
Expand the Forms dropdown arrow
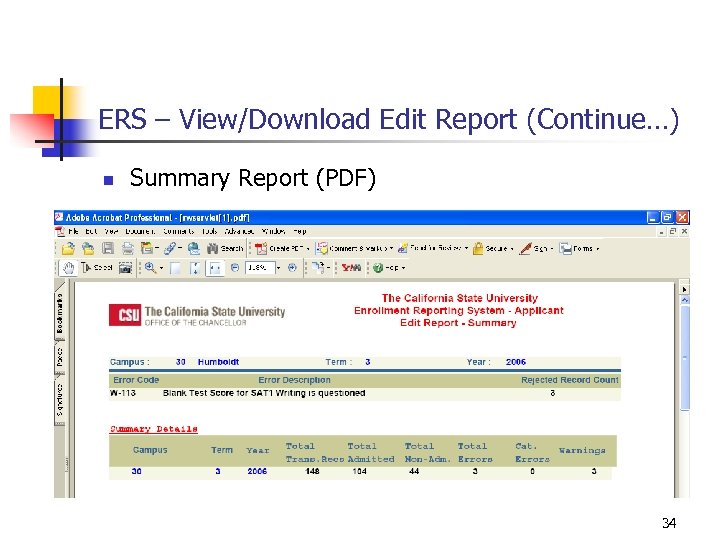[597, 248]
